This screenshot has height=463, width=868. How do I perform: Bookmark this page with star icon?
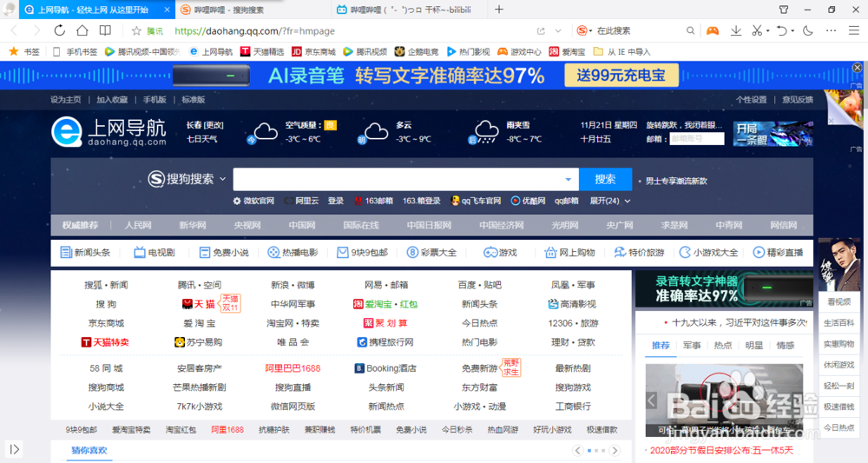[x=136, y=31]
